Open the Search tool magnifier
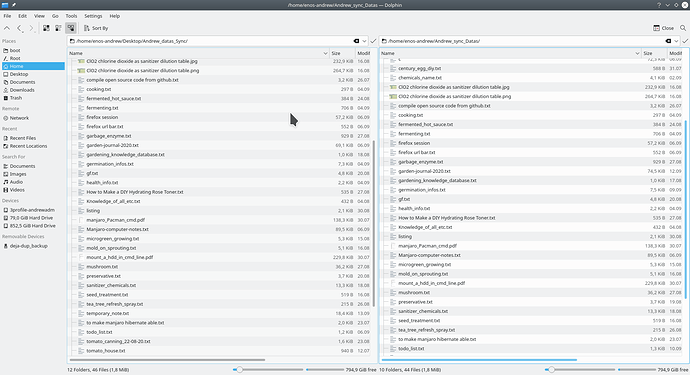The image size is (690, 375). pyautogui.click(x=683, y=28)
